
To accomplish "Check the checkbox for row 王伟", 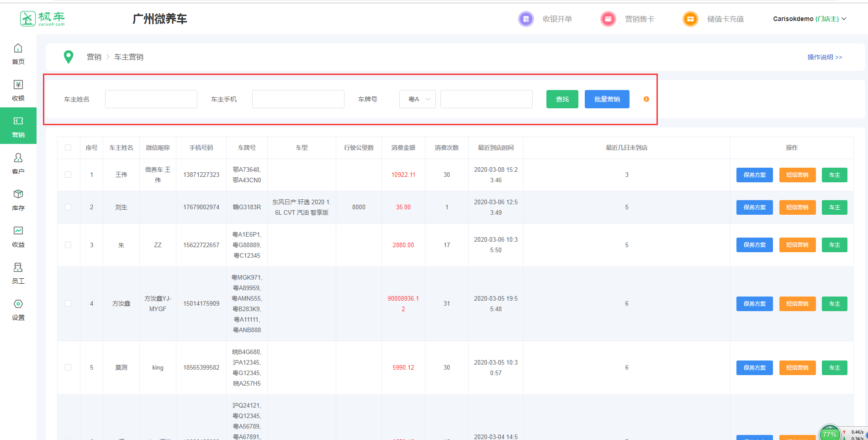I will click(68, 175).
